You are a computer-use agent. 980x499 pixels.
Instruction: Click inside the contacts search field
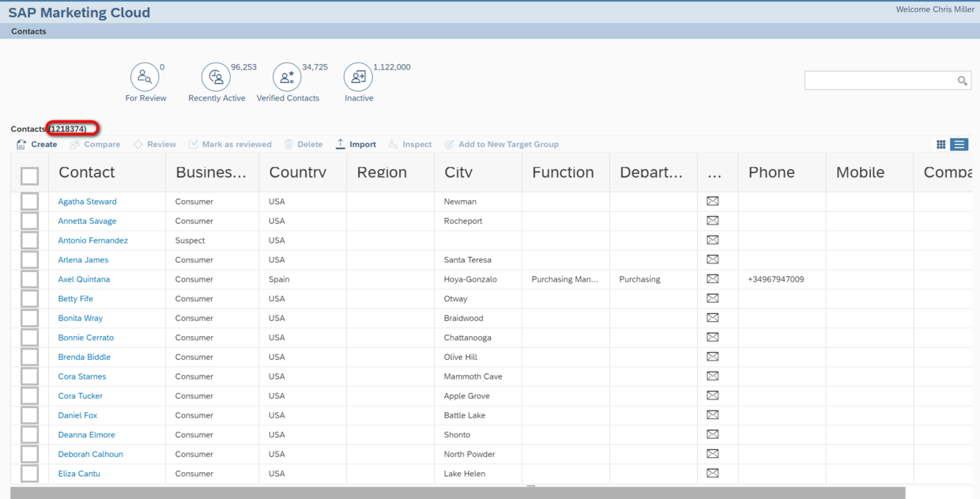880,81
